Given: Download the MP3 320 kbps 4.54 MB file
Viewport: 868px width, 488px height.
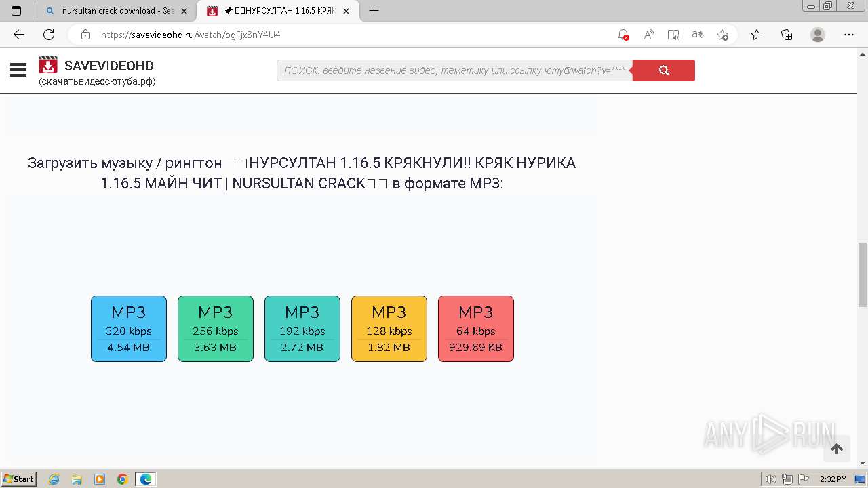Looking at the screenshot, I should click(129, 329).
